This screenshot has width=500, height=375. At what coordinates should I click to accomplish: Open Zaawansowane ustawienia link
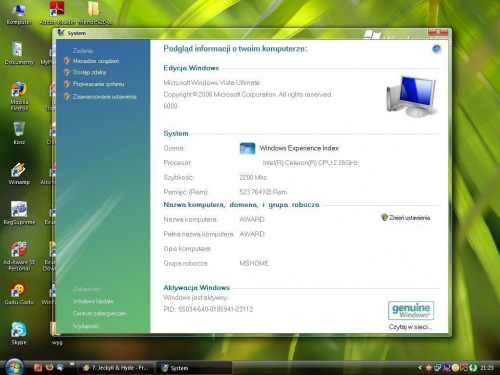(105, 97)
